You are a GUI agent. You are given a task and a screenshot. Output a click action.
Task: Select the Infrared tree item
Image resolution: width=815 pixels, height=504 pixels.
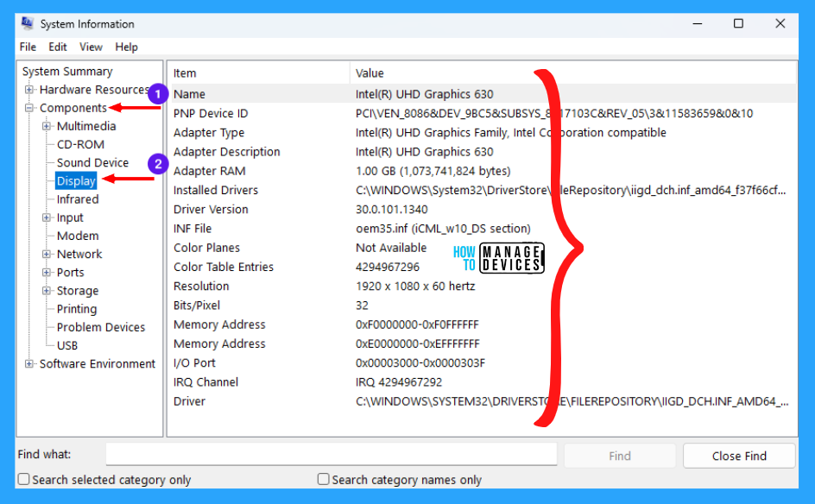(x=78, y=199)
